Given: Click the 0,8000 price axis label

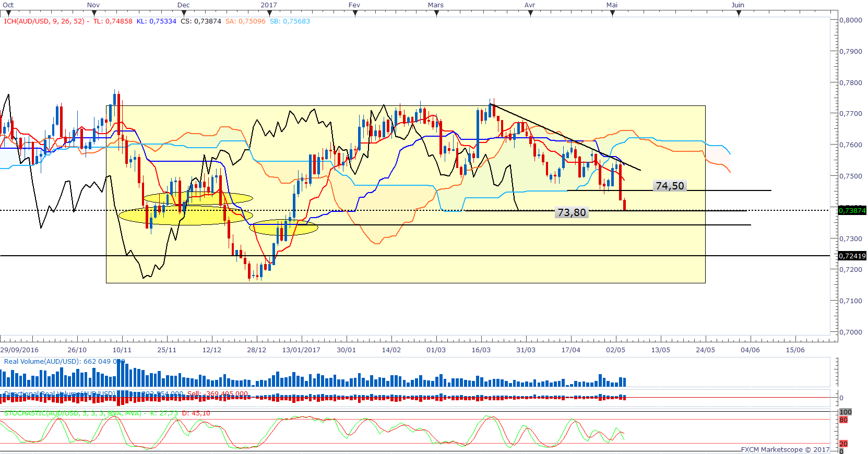Looking at the screenshot, I should (x=851, y=20).
